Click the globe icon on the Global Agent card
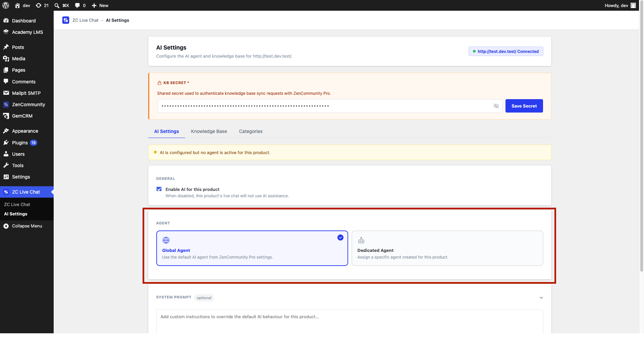Image resolution: width=644 pixels, height=341 pixels. pyautogui.click(x=166, y=240)
